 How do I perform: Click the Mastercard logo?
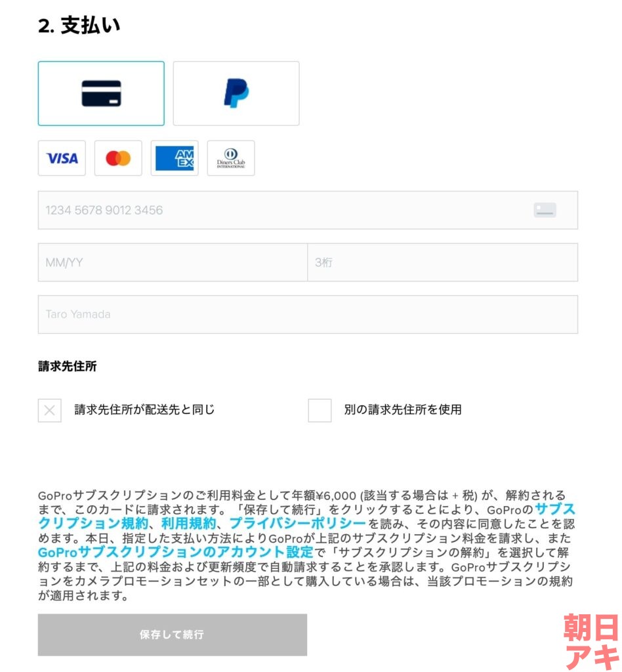(118, 158)
